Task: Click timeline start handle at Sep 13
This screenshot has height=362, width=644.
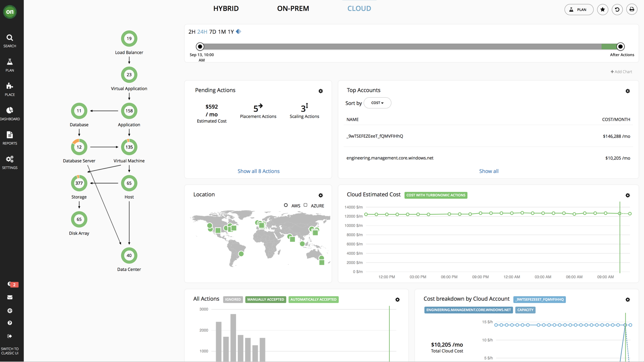Action: [x=200, y=46]
